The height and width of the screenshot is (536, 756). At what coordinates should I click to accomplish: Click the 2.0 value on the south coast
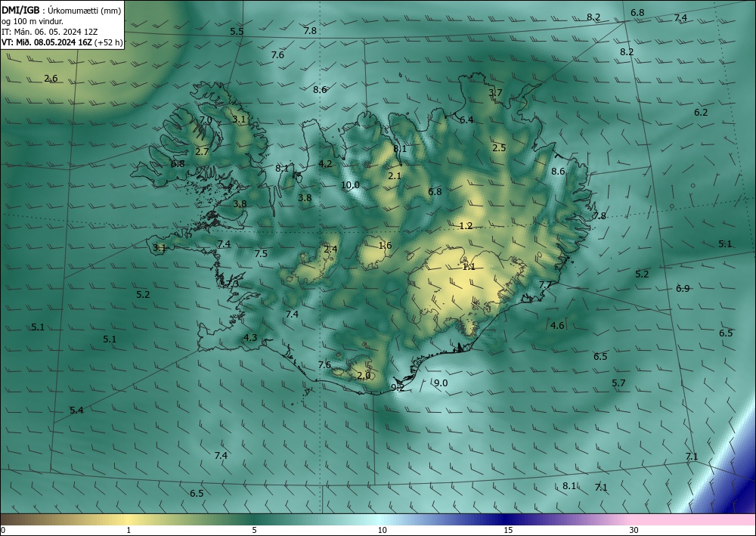point(364,375)
